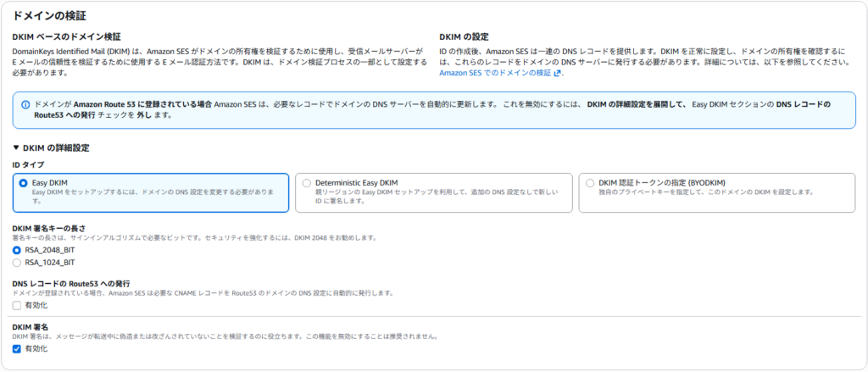Viewport: 868px width, 372px height.
Task: Click the 有効化 label under DKIM 署名
Action: tap(36, 348)
